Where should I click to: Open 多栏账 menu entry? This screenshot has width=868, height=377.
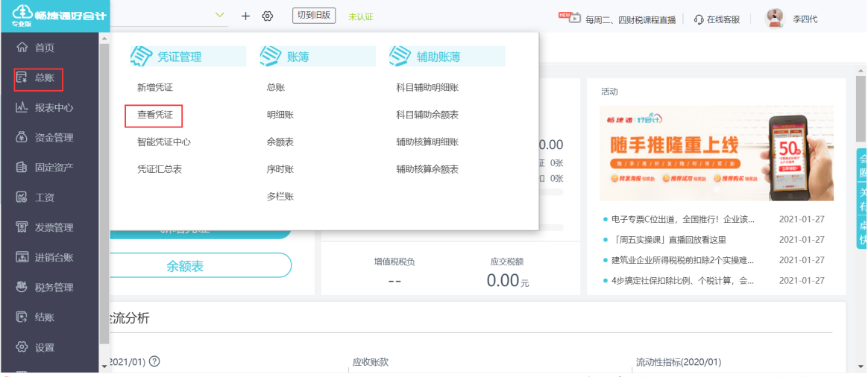click(x=280, y=196)
